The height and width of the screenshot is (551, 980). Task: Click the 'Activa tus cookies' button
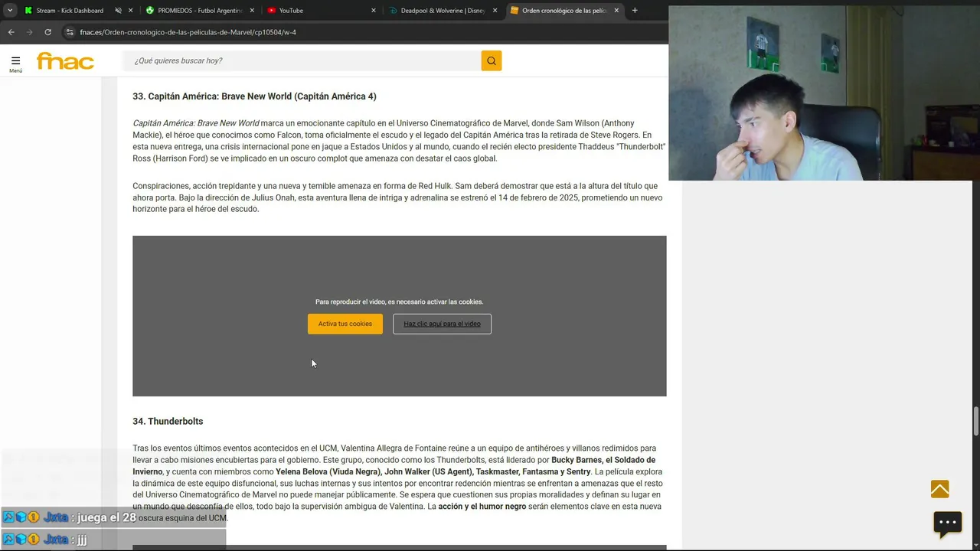click(345, 324)
